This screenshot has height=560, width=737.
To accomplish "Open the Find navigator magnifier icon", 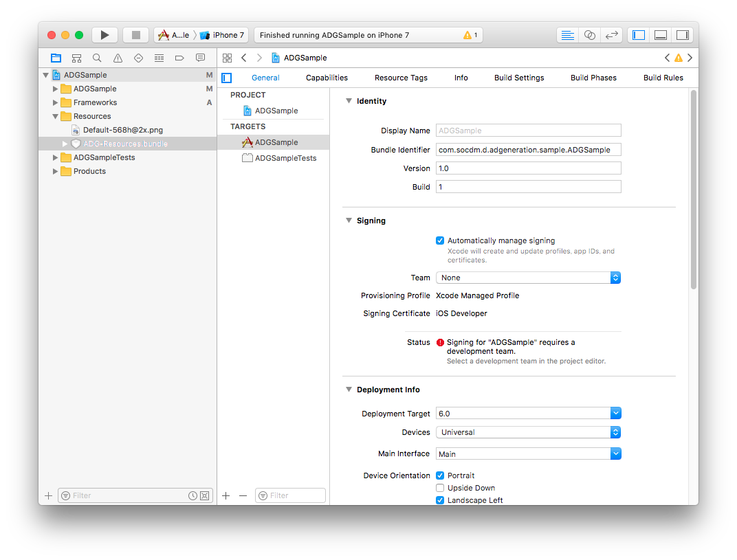I will click(x=97, y=58).
